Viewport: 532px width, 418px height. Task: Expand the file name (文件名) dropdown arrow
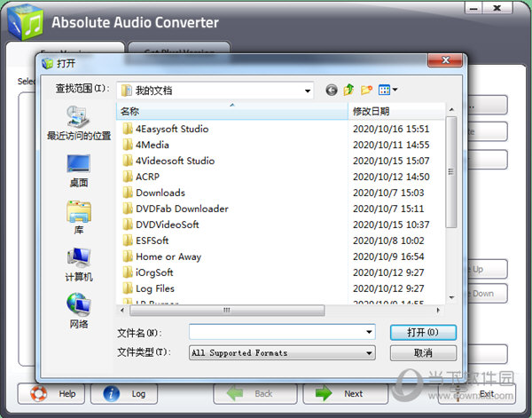[369, 332]
